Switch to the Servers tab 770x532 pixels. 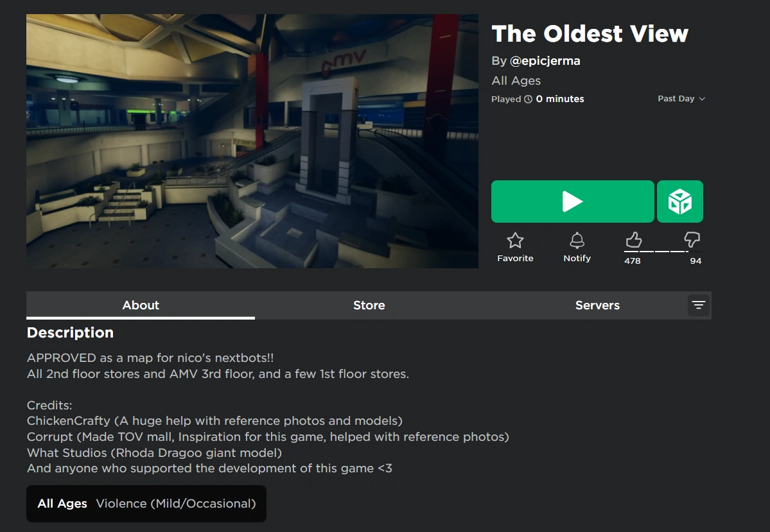(x=597, y=305)
